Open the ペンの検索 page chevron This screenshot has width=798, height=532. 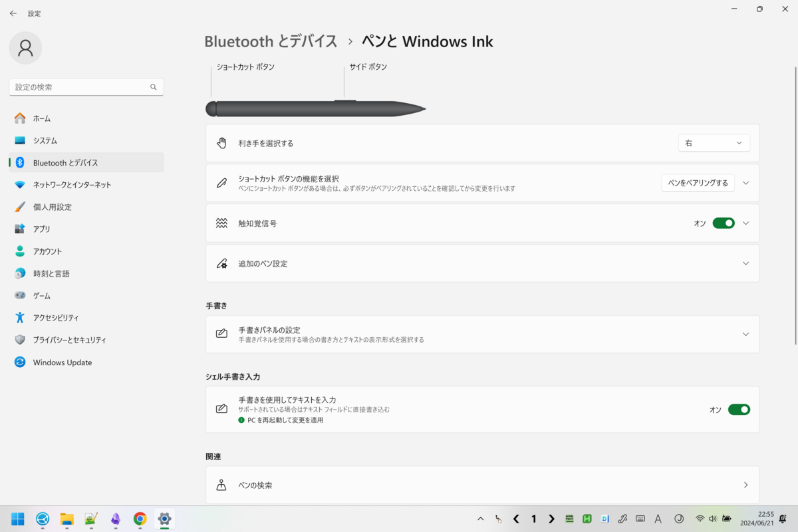pyautogui.click(x=745, y=485)
